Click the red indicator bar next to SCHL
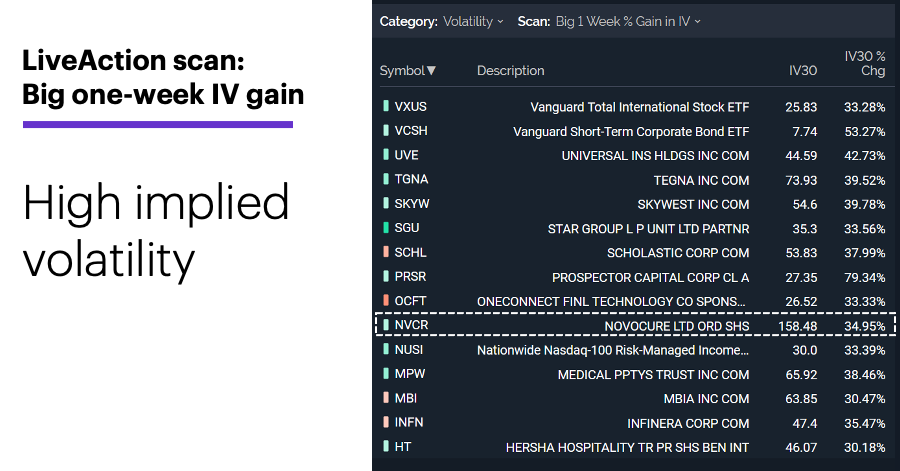 [x=386, y=252]
